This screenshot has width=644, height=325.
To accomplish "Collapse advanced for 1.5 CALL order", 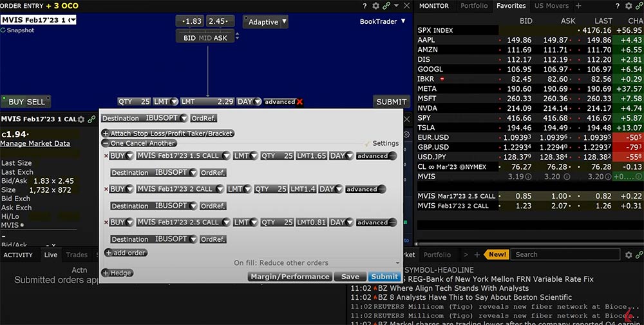I will (x=392, y=156).
